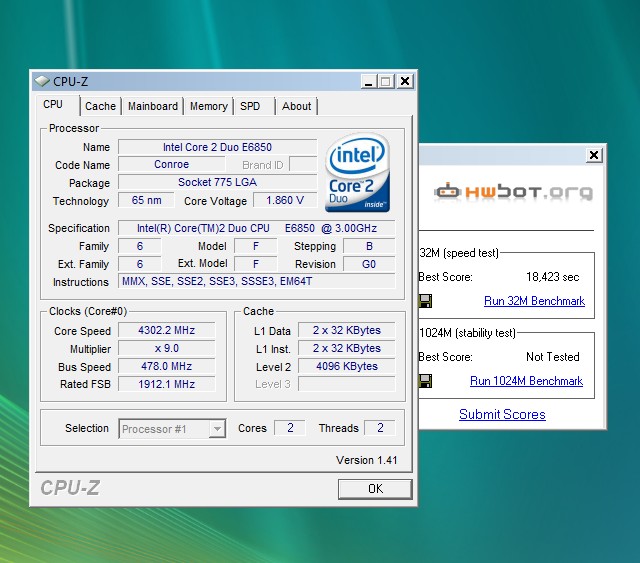This screenshot has width=640, height=563.
Task: Close the hwbot.org benchmark panel
Action: pos(594,155)
